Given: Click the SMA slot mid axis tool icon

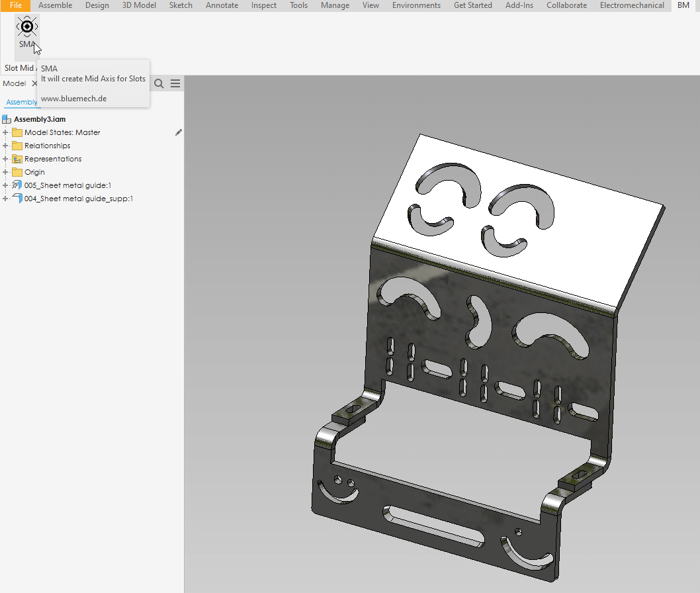Looking at the screenshot, I should tap(26, 27).
